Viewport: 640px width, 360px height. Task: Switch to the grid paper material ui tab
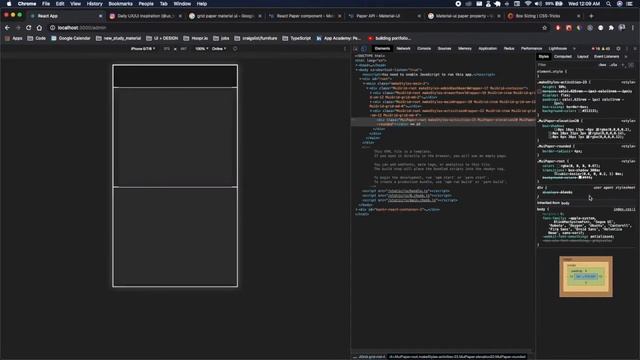(225, 16)
